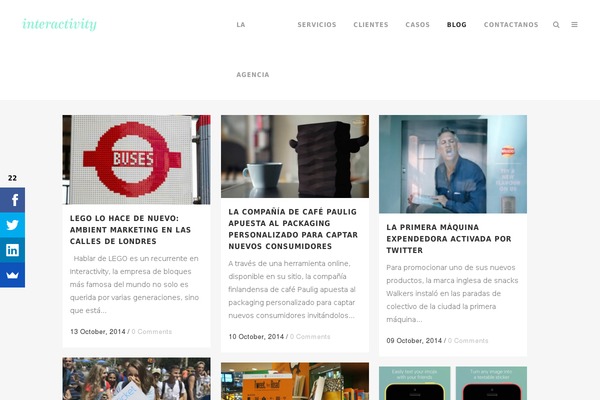Open La primera máquina expendedora title
This screenshot has height=400, width=600.
(448, 238)
